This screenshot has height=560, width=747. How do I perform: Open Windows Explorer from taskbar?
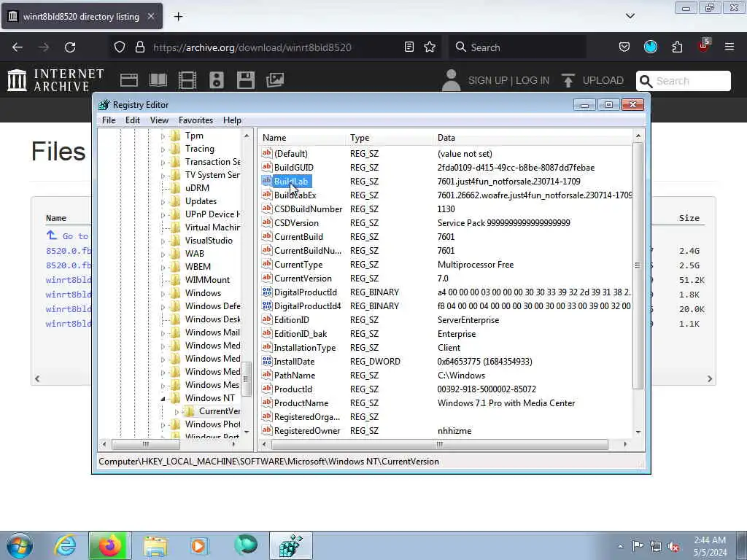155,545
